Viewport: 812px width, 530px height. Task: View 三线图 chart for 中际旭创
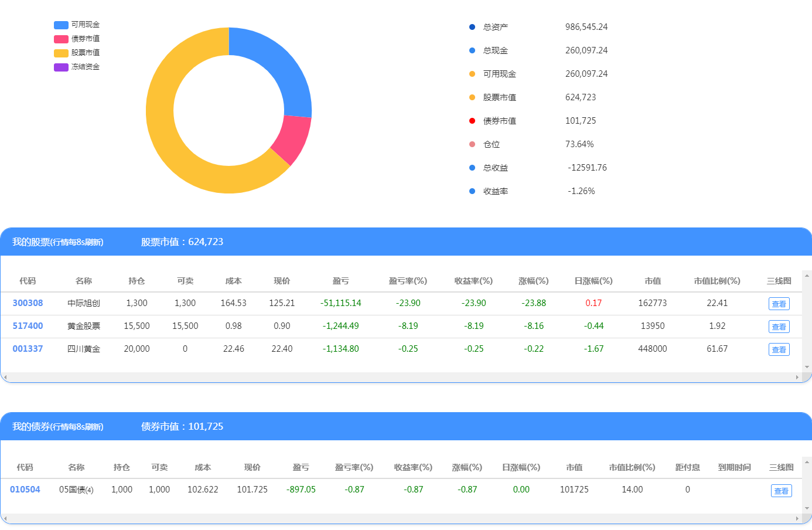(779, 304)
